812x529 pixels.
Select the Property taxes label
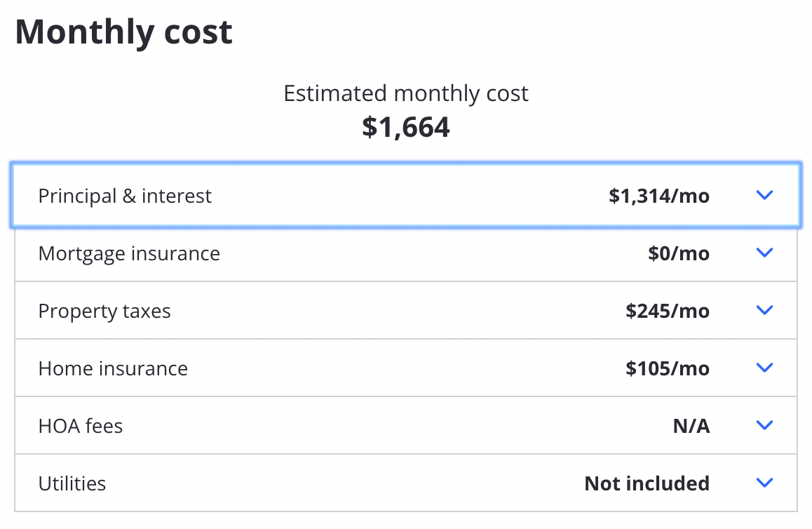[x=104, y=312]
